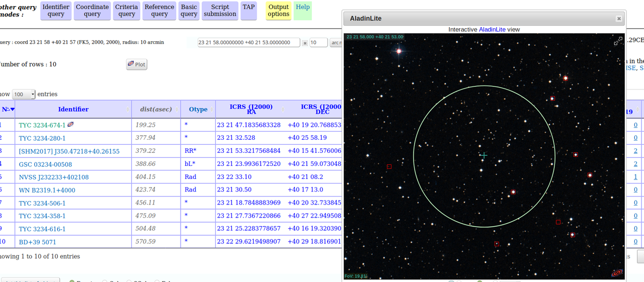Open reference count link in GSC 03234-00508 row
Screen dimensions: 644x282
coord(635,164)
